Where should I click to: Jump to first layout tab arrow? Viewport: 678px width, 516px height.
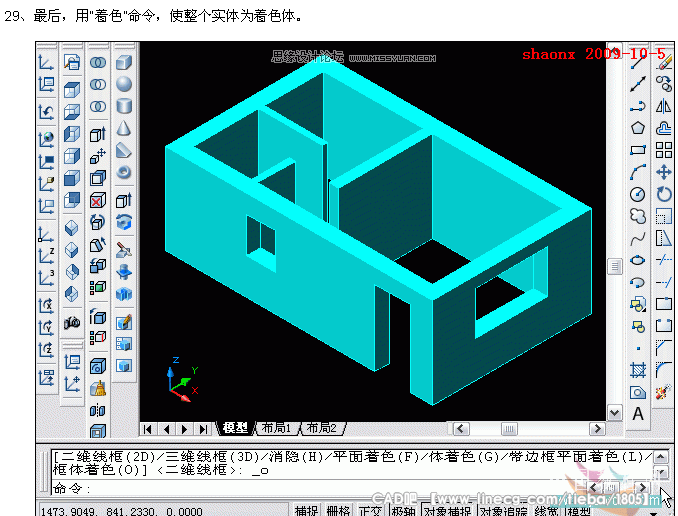click(148, 429)
